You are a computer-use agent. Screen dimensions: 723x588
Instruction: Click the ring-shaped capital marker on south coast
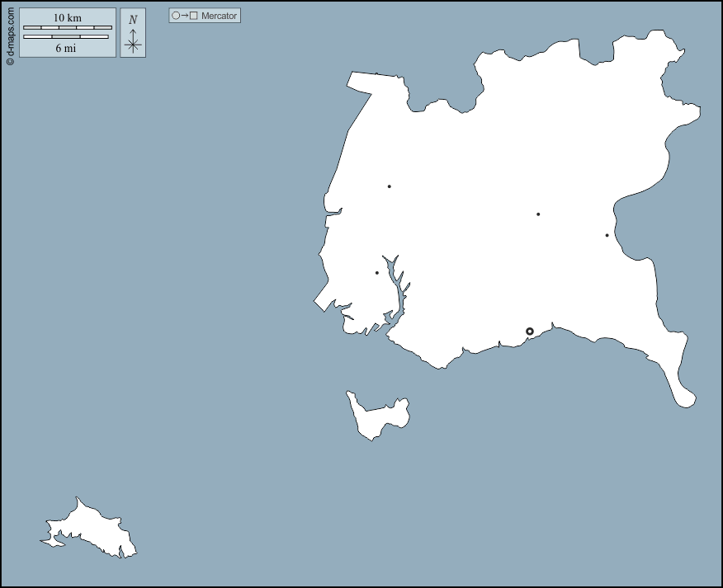click(530, 332)
